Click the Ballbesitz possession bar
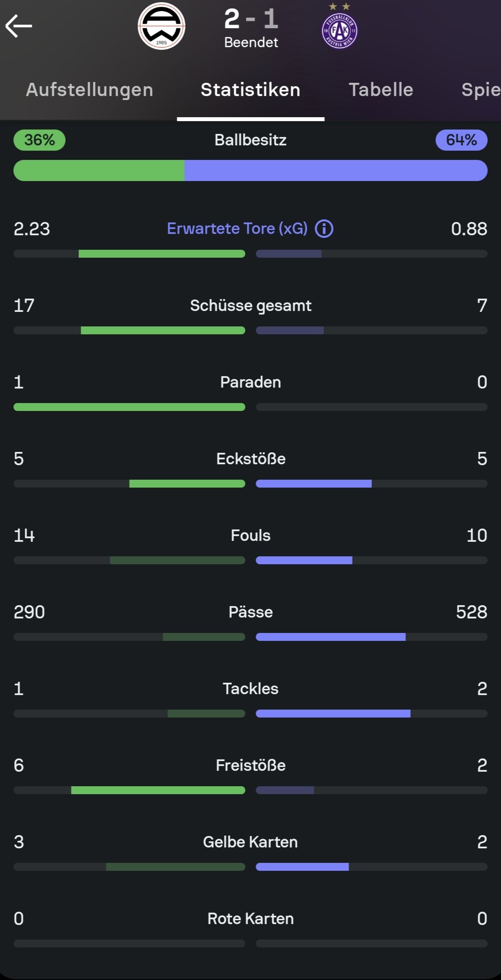Viewport: 501px width, 980px height. (x=250, y=170)
